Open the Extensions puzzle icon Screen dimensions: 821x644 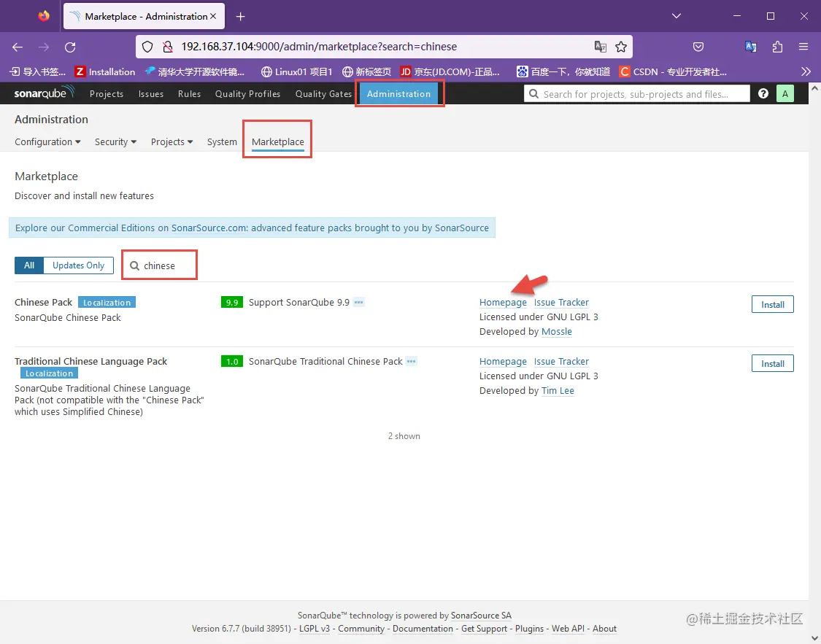(777, 47)
